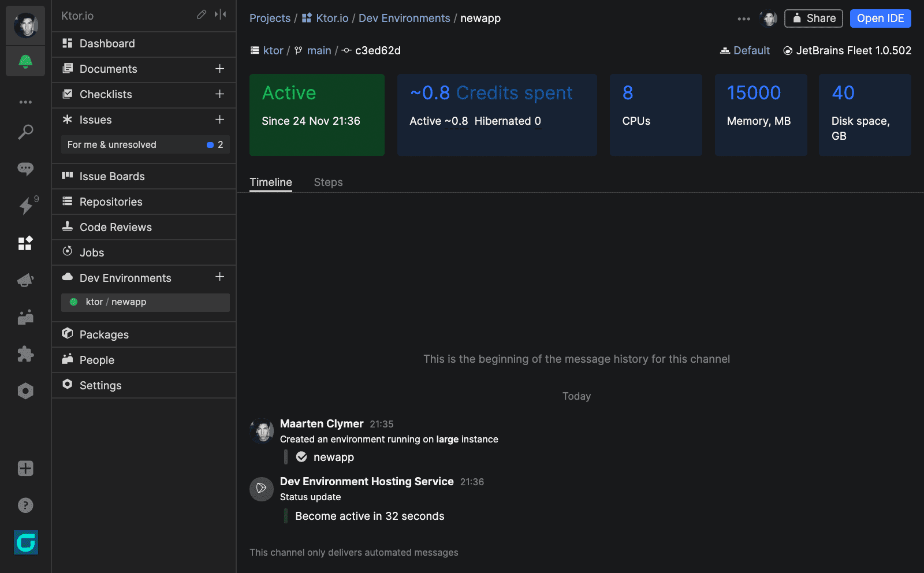Open chats speech bubble icon
The height and width of the screenshot is (573, 924).
coord(25,169)
